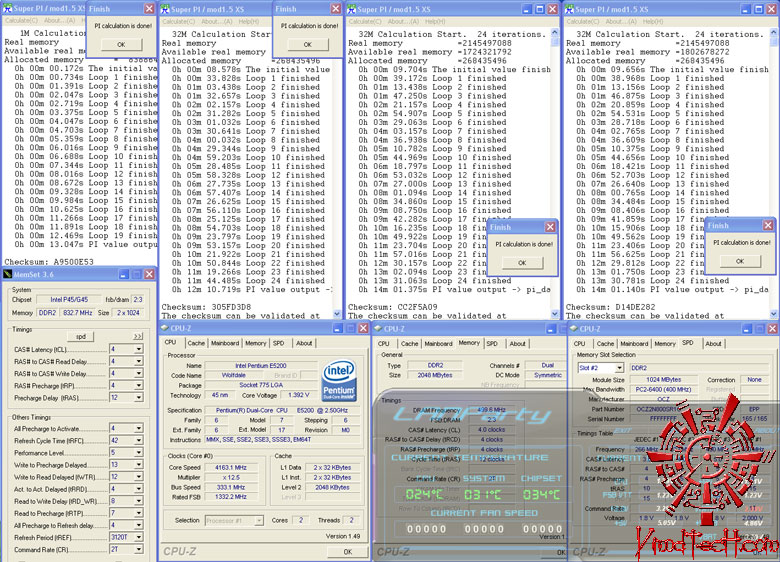The height and width of the screenshot is (562, 780).
Task: Close the Finish dialog over the 1M Super PI window
Action: tap(149, 9)
